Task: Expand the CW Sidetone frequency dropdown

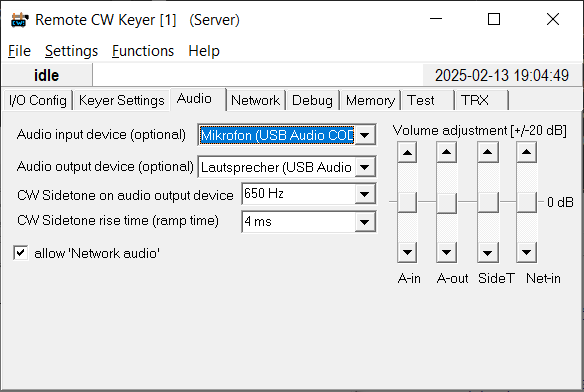Action: [x=365, y=194]
